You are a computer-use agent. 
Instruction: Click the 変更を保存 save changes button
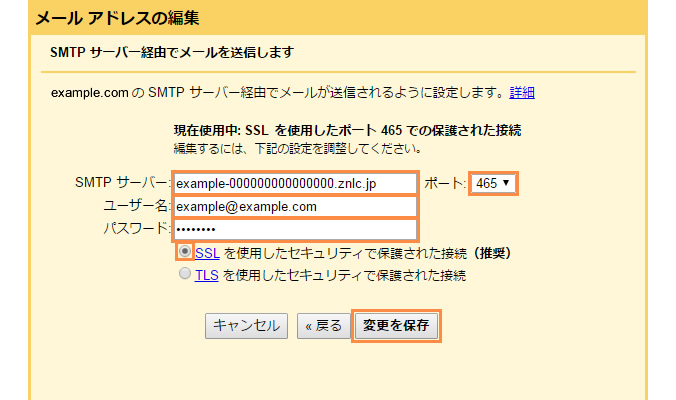pos(396,326)
